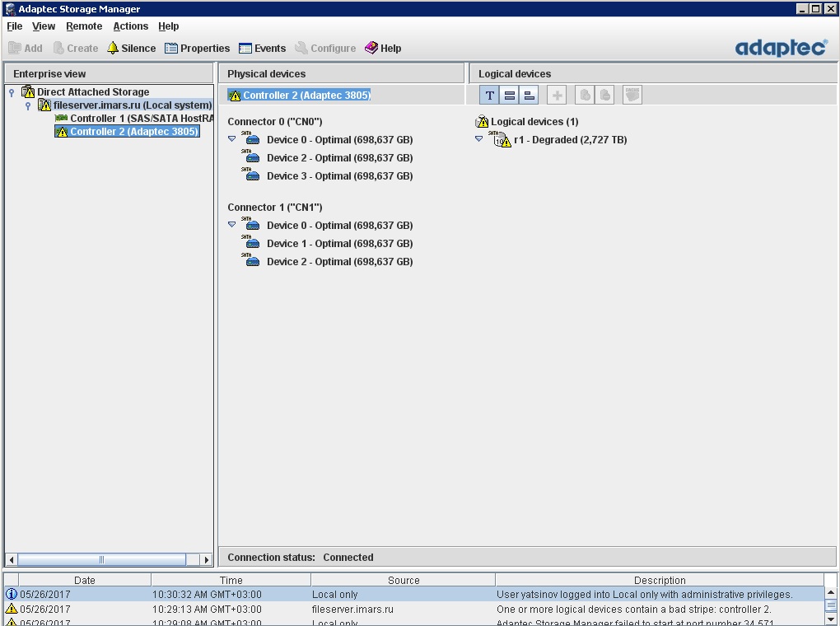840x626 pixels.
Task: Select the full size capacity view icon
Action: pyautogui.click(x=510, y=96)
